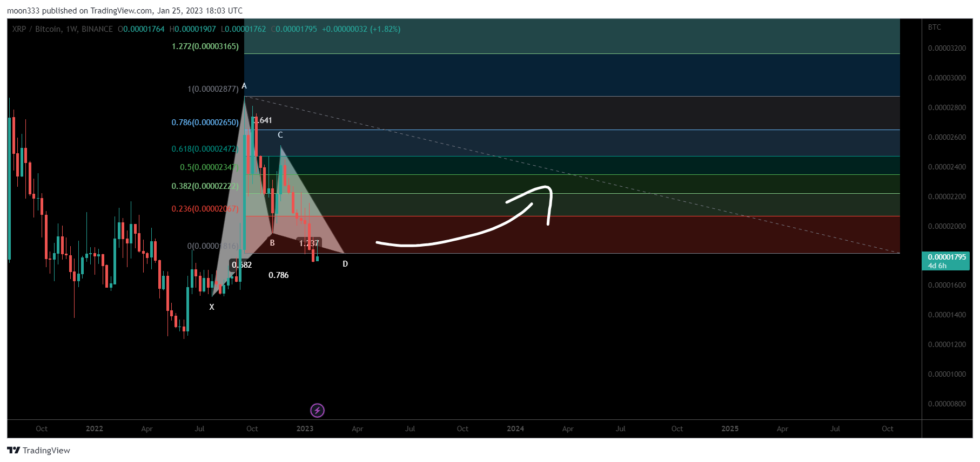Click the 0.00002400 price axis label
This screenshot has width=980, height=462.
[x=947, y=167]
